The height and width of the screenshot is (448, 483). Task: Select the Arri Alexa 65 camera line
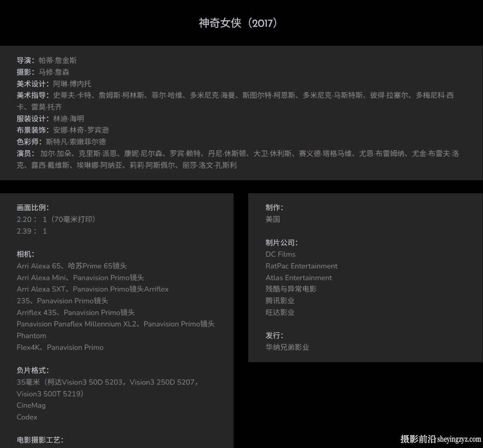pos(72,266)
